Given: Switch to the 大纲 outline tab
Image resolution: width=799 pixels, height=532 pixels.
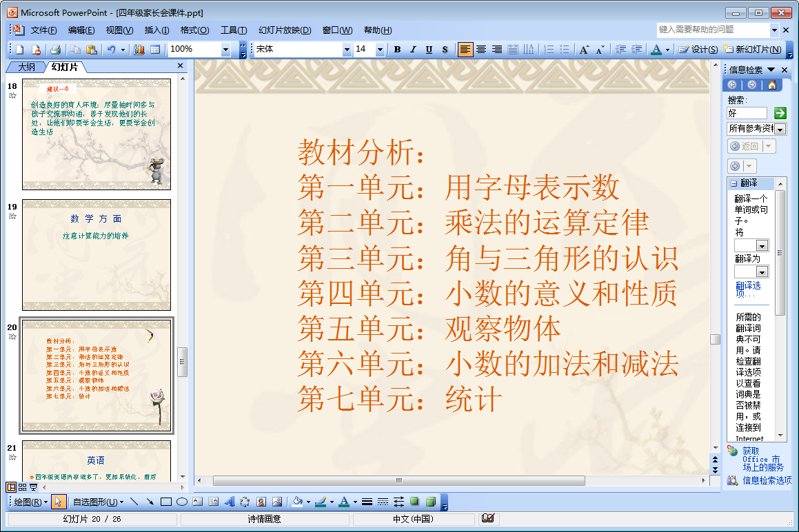Looking at the screenshot, I should pyautogui.click(x=26, y=68).
